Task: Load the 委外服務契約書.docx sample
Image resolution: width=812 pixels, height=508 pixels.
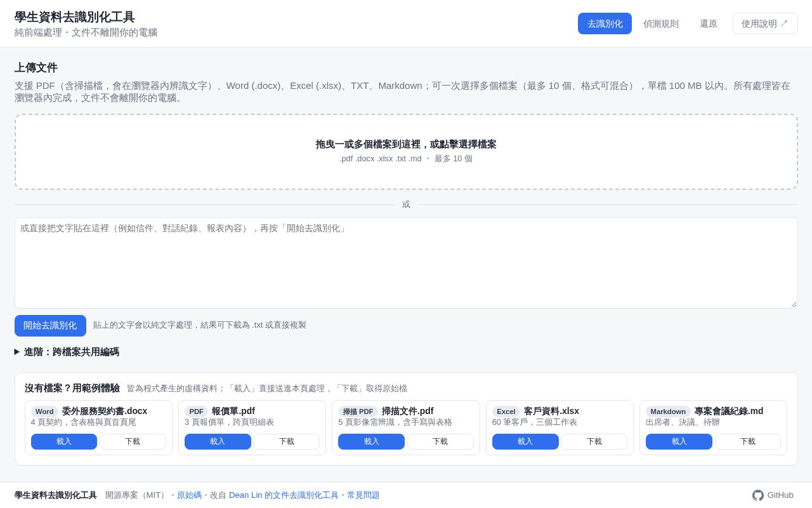Action: pyautogui.click(x=64, y=441)
